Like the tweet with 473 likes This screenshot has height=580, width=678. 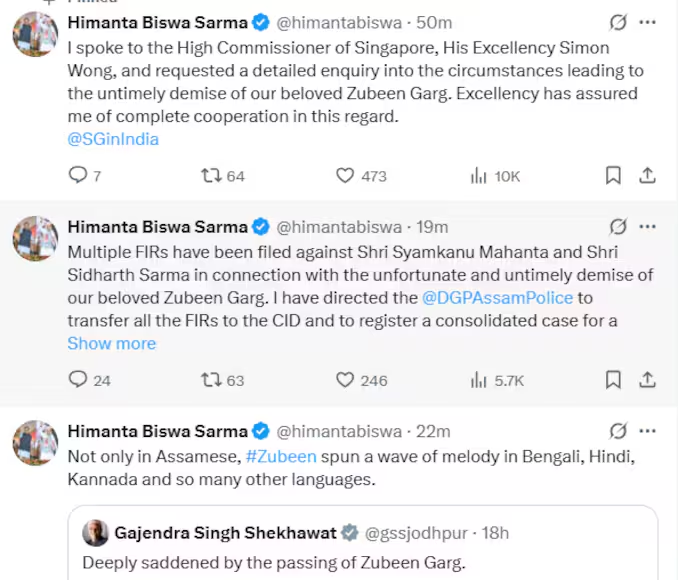tap(345, 176)
